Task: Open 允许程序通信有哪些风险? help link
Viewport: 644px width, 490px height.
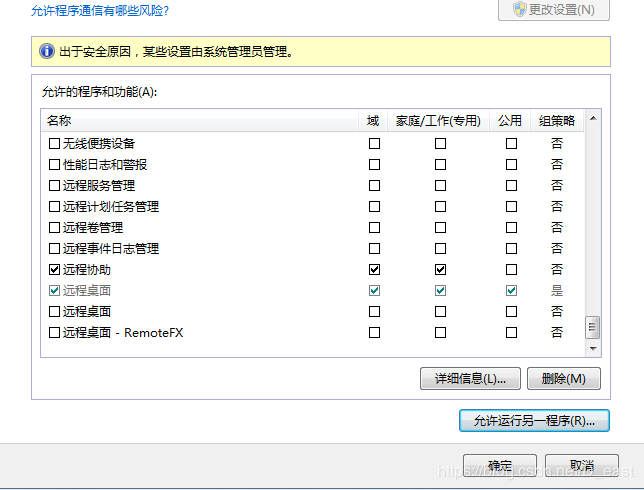Action: coord(100,10)
